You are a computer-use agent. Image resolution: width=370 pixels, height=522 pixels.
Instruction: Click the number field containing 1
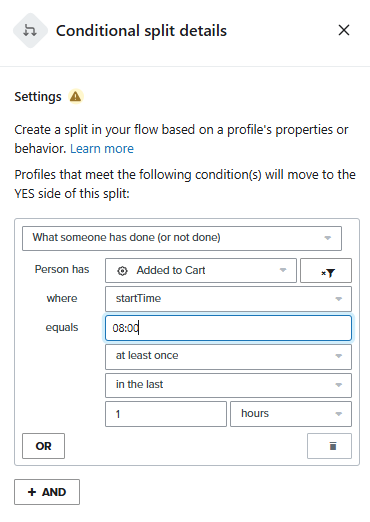click(166, 414)
